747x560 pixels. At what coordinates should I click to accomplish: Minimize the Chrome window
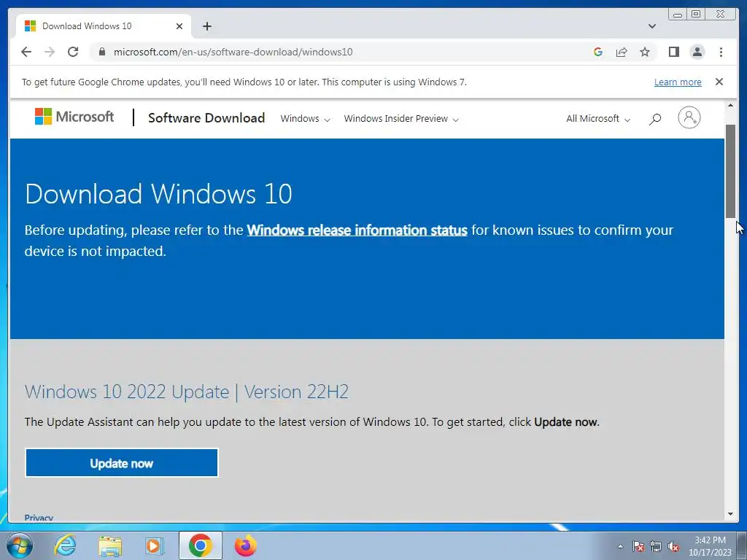pos(678,15)
